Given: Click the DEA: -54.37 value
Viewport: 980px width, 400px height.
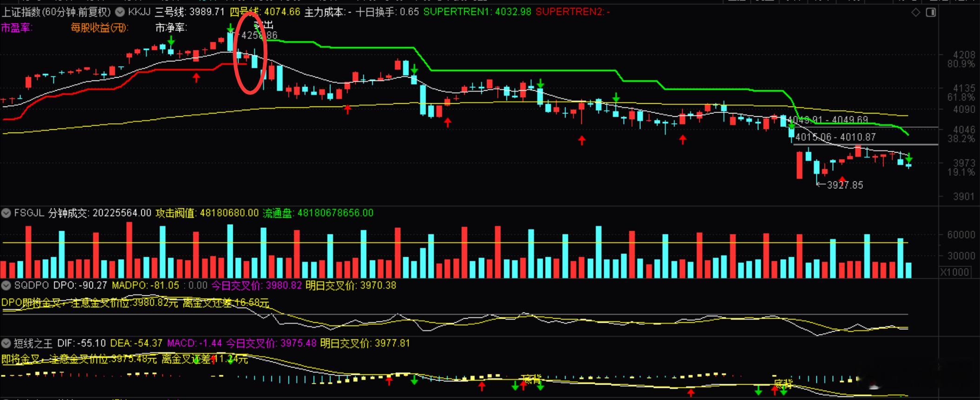Looking at the screenshot, I should click(x=136, y=343).
